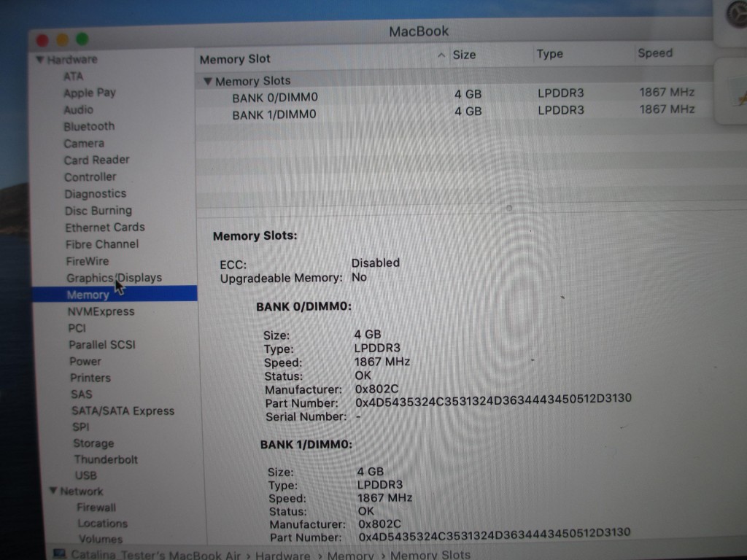Close the MacBook window with red button
Screen dimensions: 747x560
coord(42,41)
